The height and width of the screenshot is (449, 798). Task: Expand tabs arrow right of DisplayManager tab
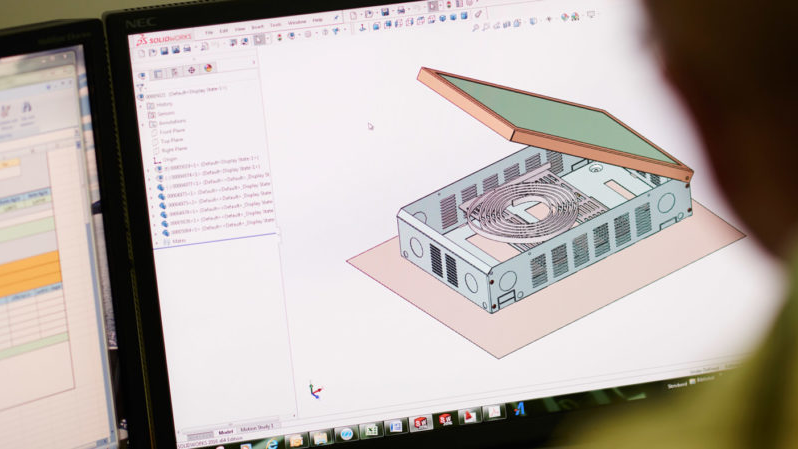pos(253,63)
